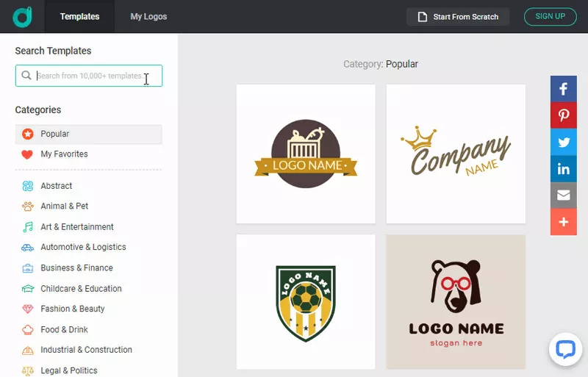The image size is (588, 377).
Task: Open the live chat bubble
Action: (x=565, y=349)
